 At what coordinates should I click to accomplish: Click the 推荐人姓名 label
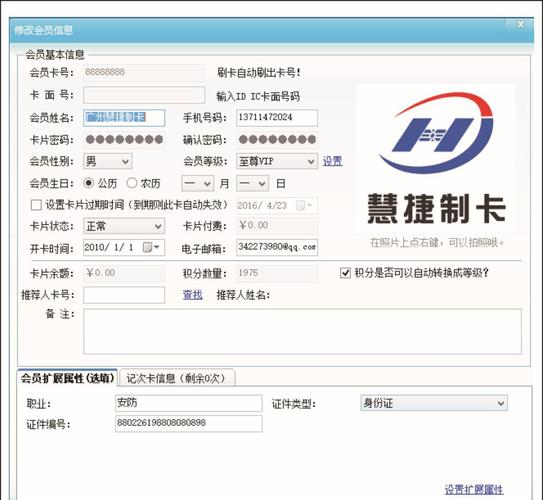point(243,295)
